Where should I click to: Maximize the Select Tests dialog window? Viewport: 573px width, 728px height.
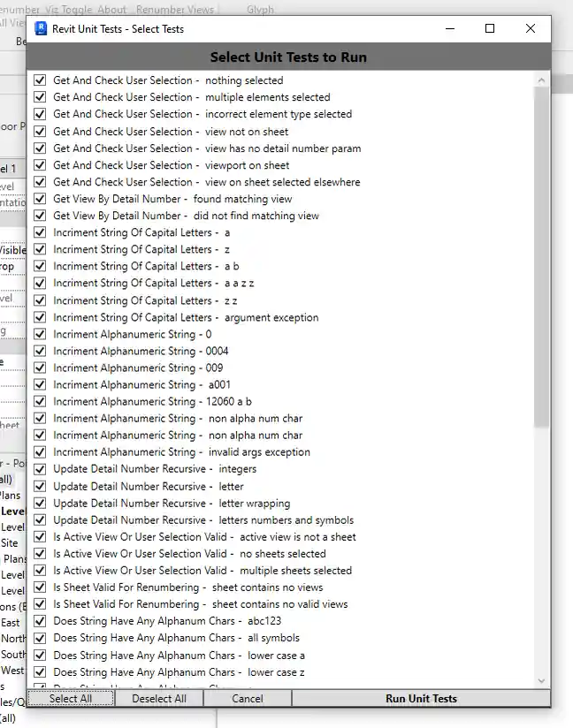coord(490,28)
